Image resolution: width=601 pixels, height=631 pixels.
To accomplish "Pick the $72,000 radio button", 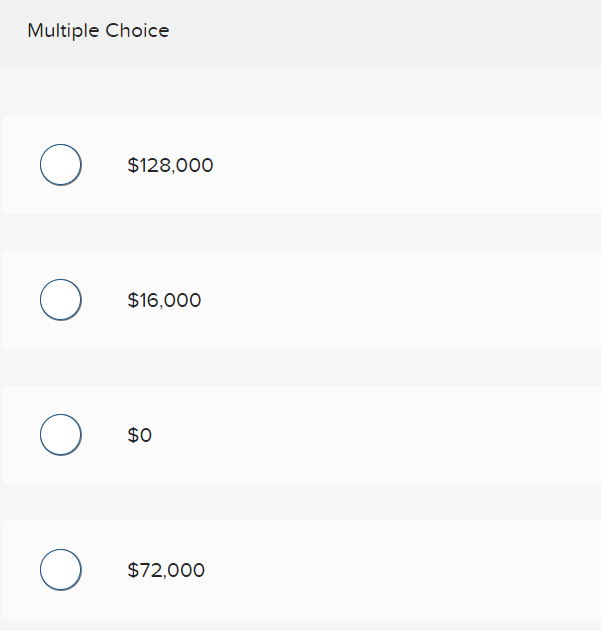I will click(x=60, y=570).
